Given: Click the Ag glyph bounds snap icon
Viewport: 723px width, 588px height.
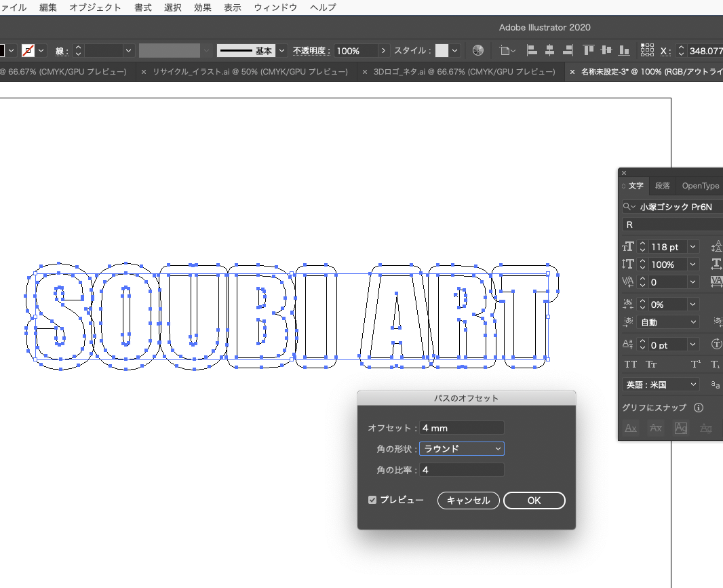Looking at the screenshot, I should (680, 428).
